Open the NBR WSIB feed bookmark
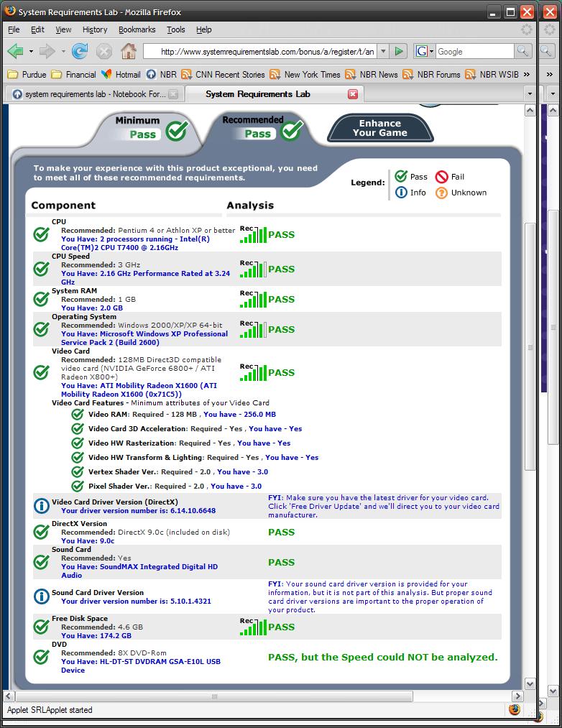Screen dimensions: 562x728 pos(492,74)
